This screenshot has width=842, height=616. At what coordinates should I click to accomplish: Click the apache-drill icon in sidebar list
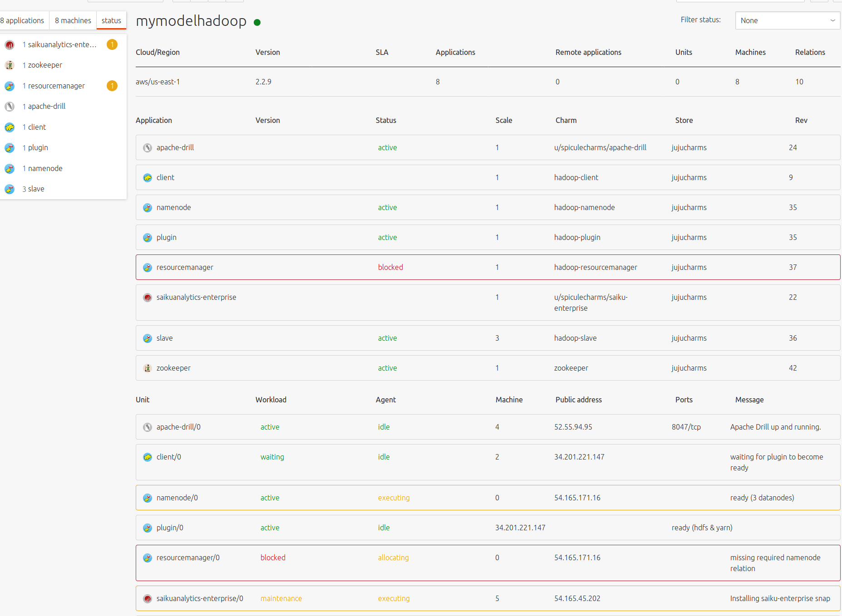[10, 107]
